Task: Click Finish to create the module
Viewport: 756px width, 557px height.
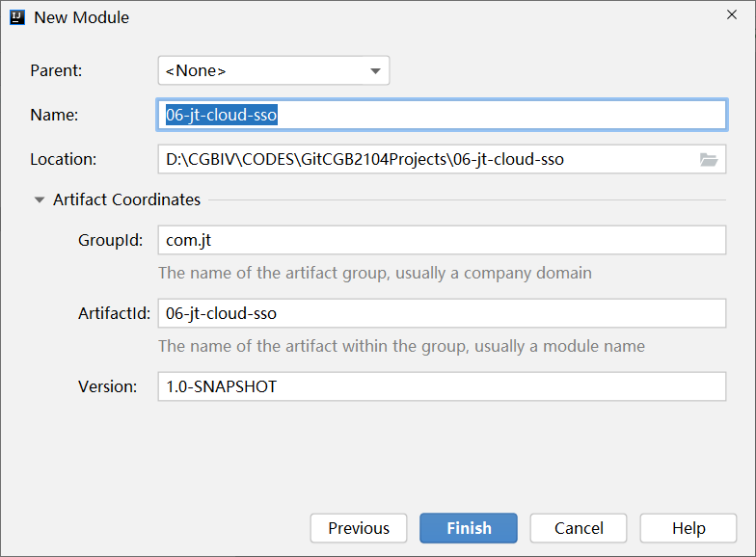Action: [x=469, y=528]
